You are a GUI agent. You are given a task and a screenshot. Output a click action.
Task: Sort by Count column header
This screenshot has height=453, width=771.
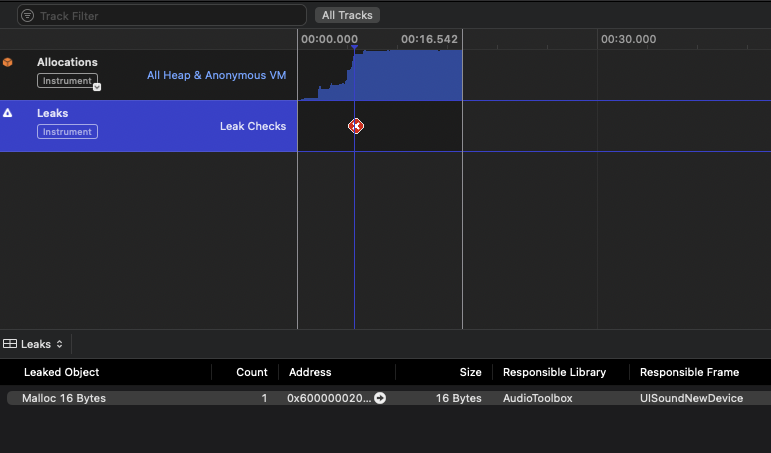point(252,372)
